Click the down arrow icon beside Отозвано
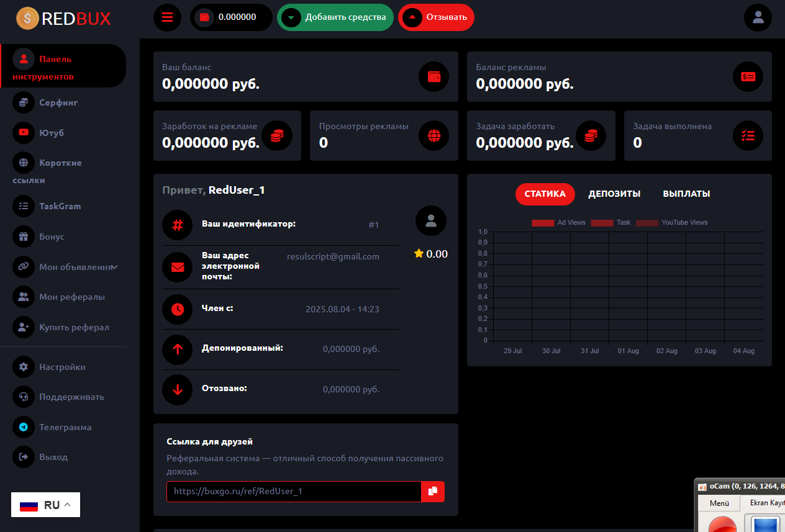This screenshot has width=785, height=532. point(178,390)
